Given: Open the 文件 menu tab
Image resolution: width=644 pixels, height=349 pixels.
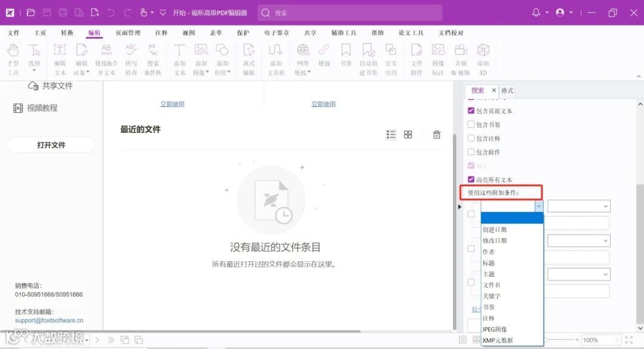Looking at the screenshot, I should click(x=14, y=33).
